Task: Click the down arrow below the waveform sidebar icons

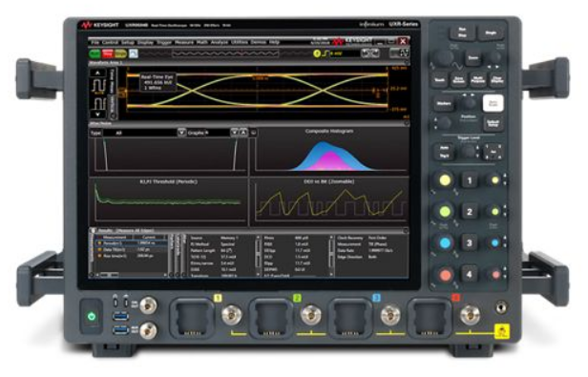Action: 98,115
